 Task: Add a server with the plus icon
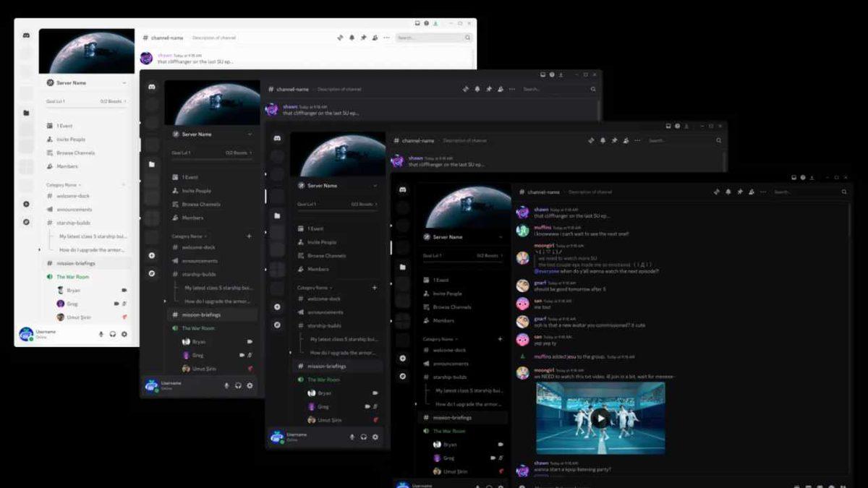tap(402, 359)
